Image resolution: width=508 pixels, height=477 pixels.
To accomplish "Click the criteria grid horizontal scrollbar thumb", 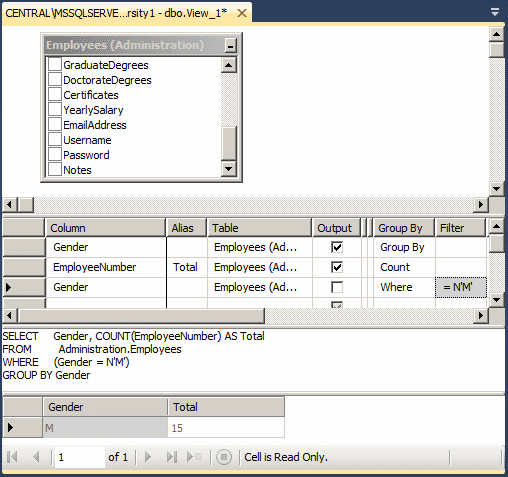I will pyautogui.click(x=142, y=315).
